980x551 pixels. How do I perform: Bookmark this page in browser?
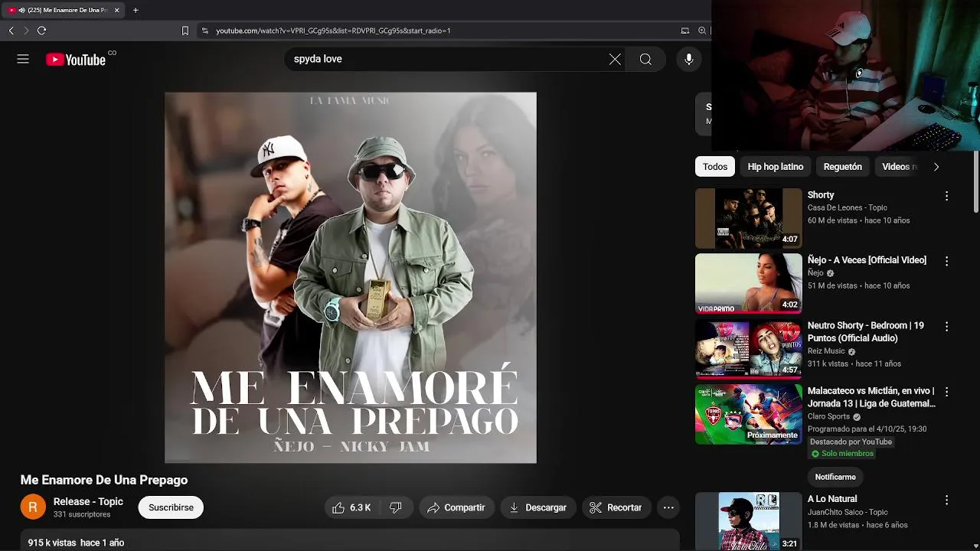[x=185, y=31]
